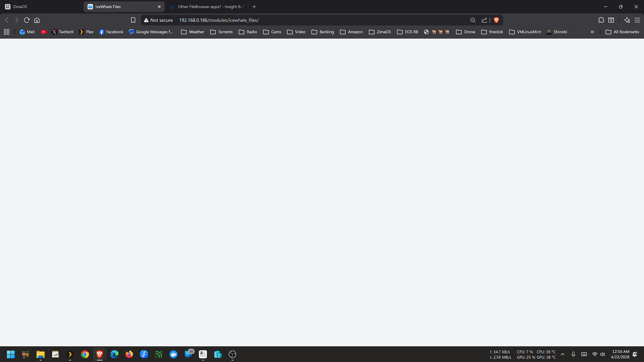Open the Facebook bookmark
The height and width of the screenshot is (362, 644).
click(111, 32)
